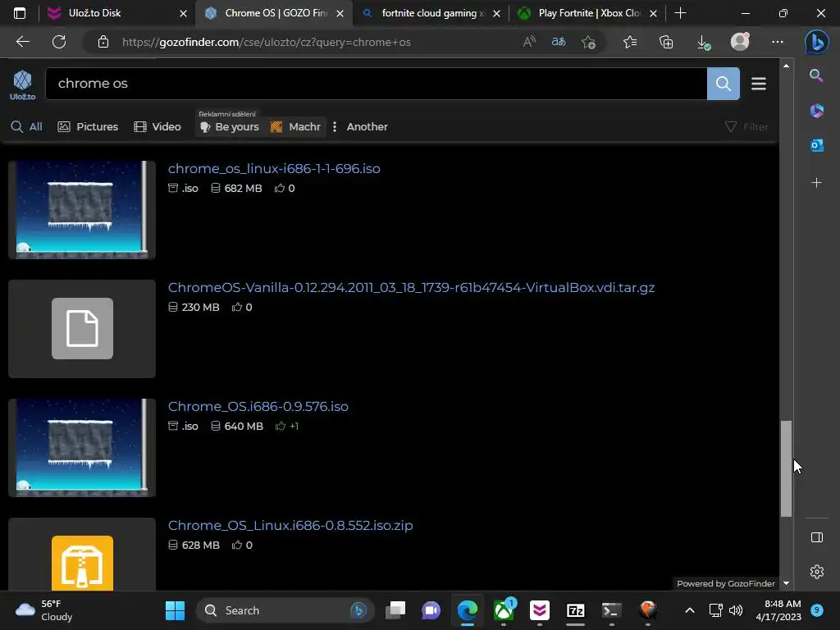Open the Favorites list icon
This screenshot has width=840, height=630.
click(x=630, y=42)
